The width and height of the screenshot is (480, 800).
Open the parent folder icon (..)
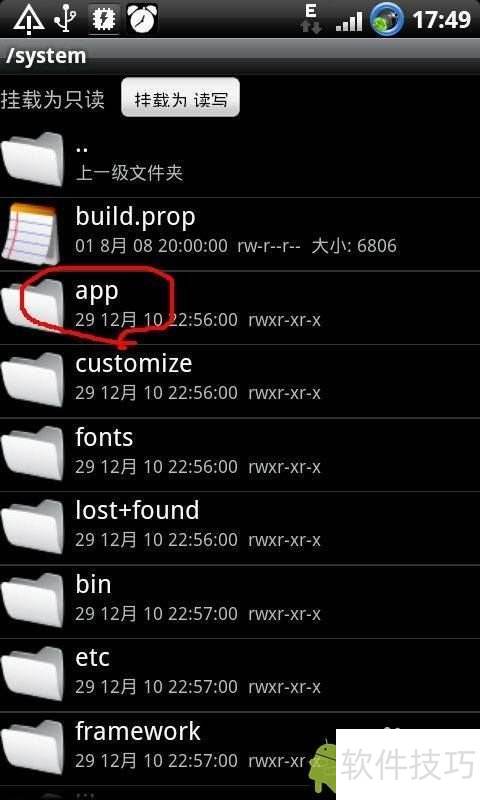click(x=33, y=159)
